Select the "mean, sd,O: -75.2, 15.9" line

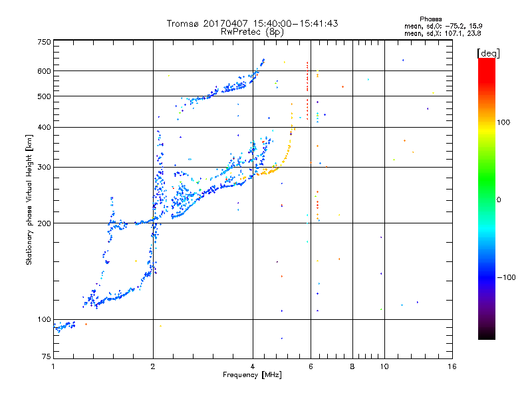(x=443, y=26)
